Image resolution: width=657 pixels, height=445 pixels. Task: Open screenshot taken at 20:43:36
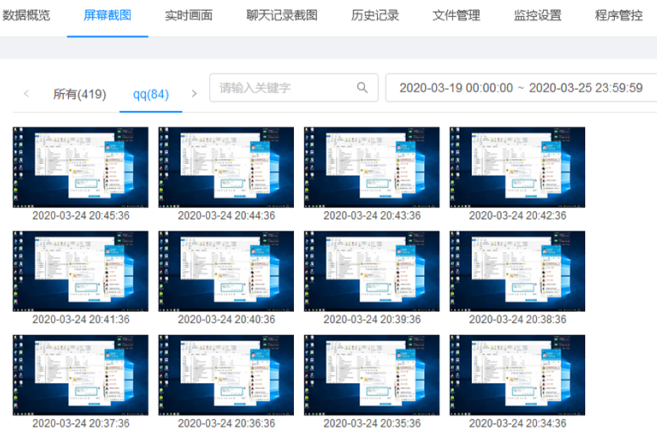pyautogui.click(x=372, y=167)
